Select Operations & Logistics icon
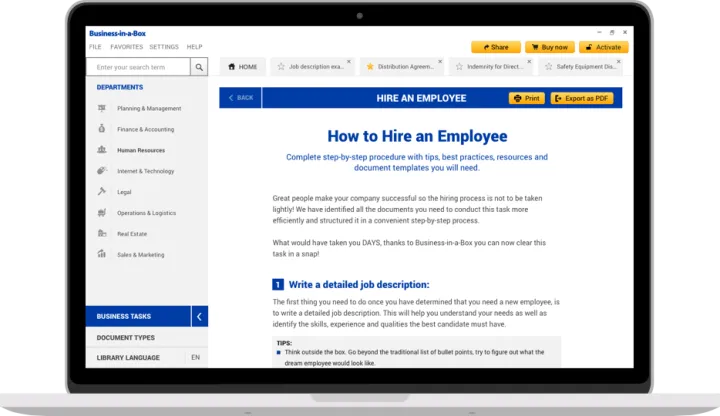 [102, 213]
